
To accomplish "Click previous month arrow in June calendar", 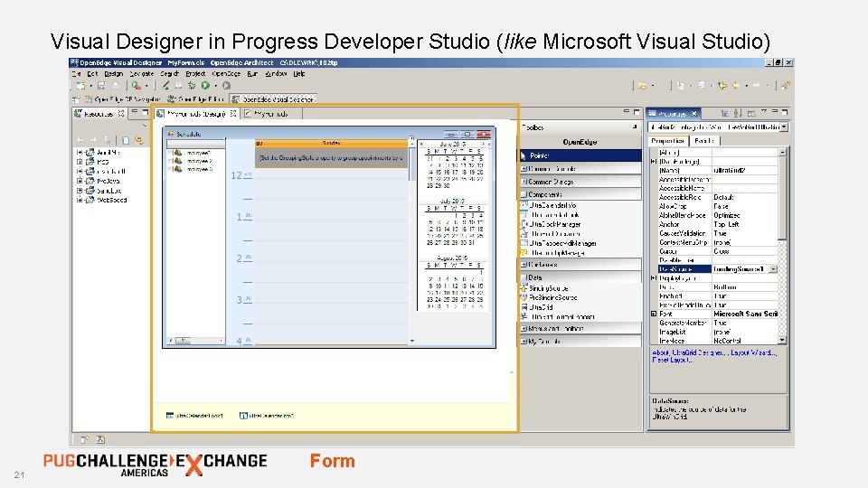I will 422,144.
